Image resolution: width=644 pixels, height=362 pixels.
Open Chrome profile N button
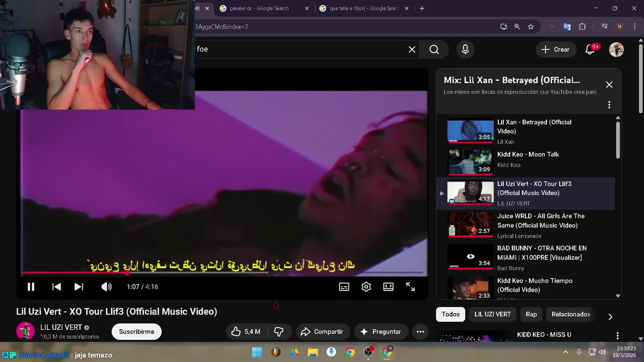click(619, 27)
